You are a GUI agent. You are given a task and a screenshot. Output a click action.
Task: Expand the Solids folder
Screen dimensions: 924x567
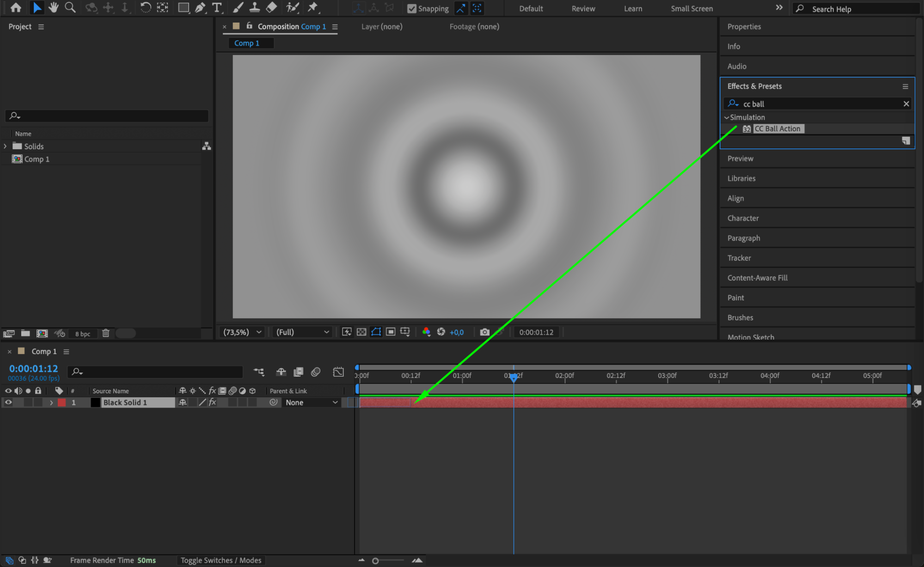coord(5,146)
